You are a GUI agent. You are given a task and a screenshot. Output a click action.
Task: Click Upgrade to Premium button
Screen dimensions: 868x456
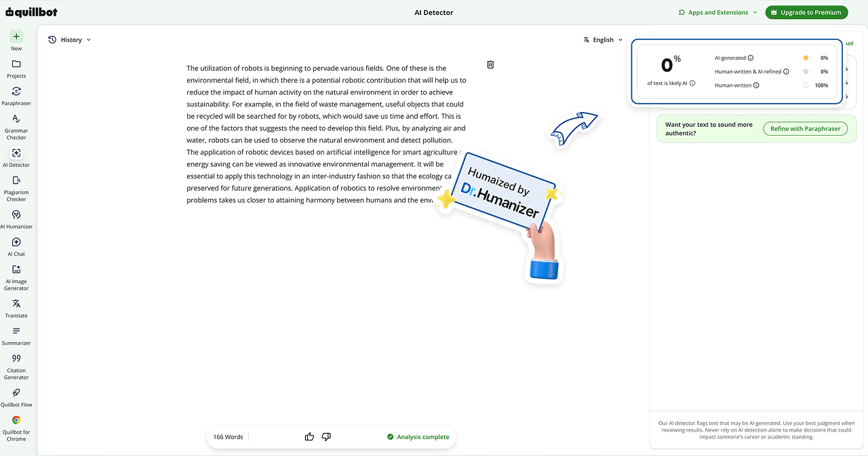coord(806,12)
